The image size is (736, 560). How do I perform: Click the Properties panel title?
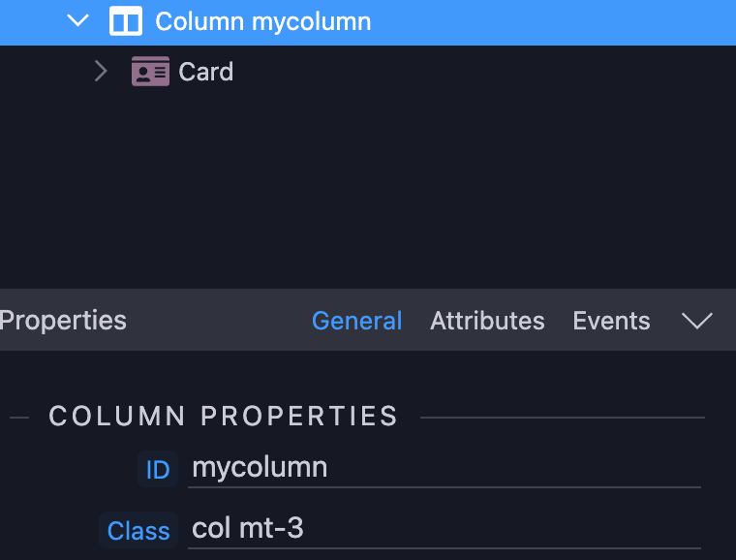[x=63, y=321]
